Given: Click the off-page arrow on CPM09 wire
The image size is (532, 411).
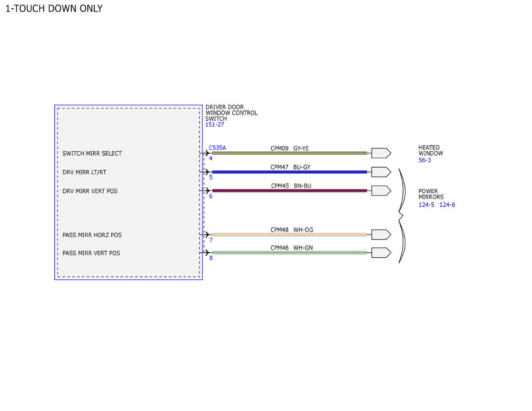Looking at the screenshot, I should tap(381, 153).
